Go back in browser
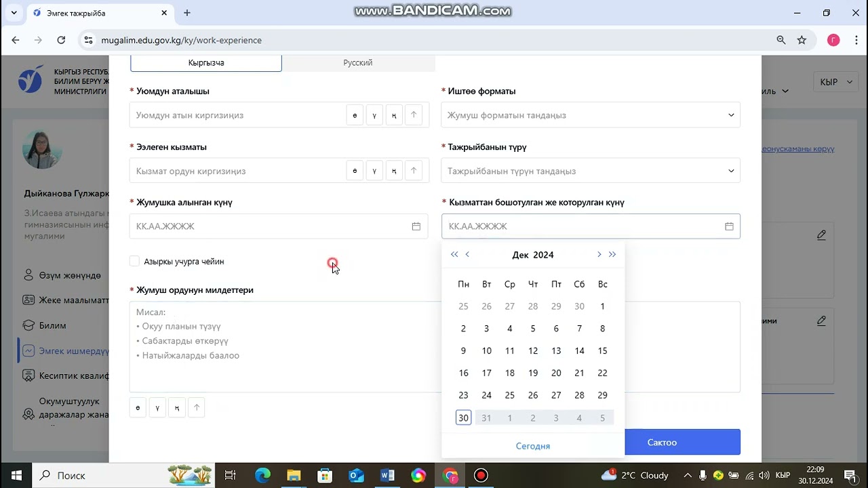The width and height of the screenshot is (868, 488). pos(16,40)
